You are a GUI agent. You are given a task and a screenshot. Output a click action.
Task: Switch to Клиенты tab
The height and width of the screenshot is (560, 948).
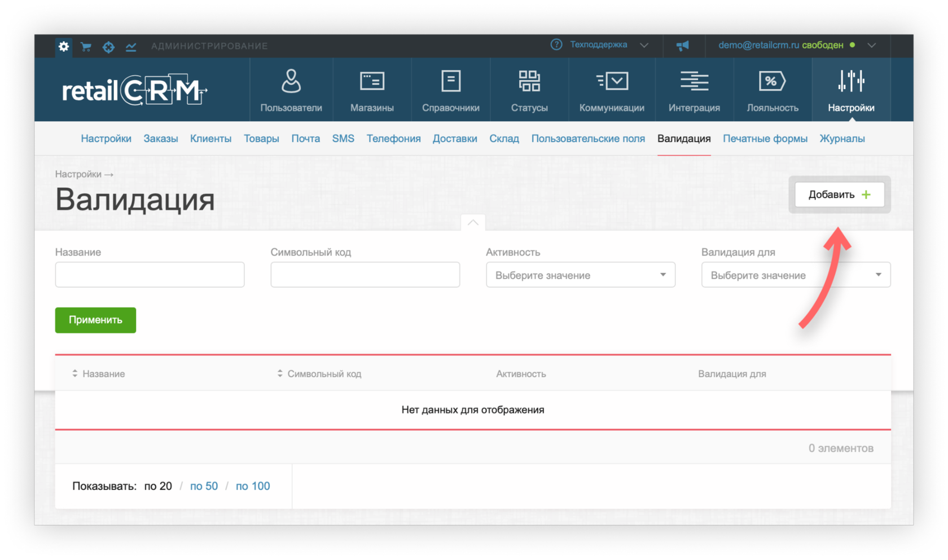210,139
